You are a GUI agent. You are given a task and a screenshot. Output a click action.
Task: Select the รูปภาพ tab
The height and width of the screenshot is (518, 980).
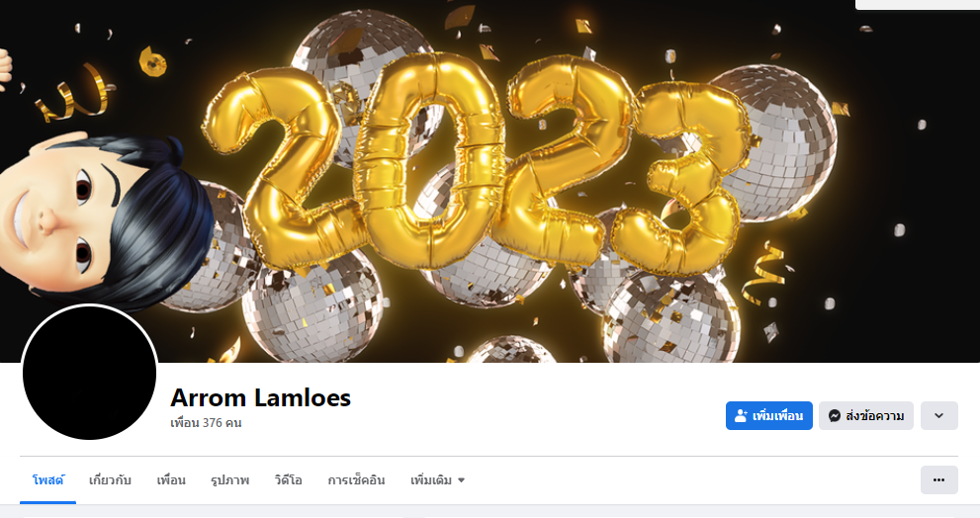[x=230, y=480]
